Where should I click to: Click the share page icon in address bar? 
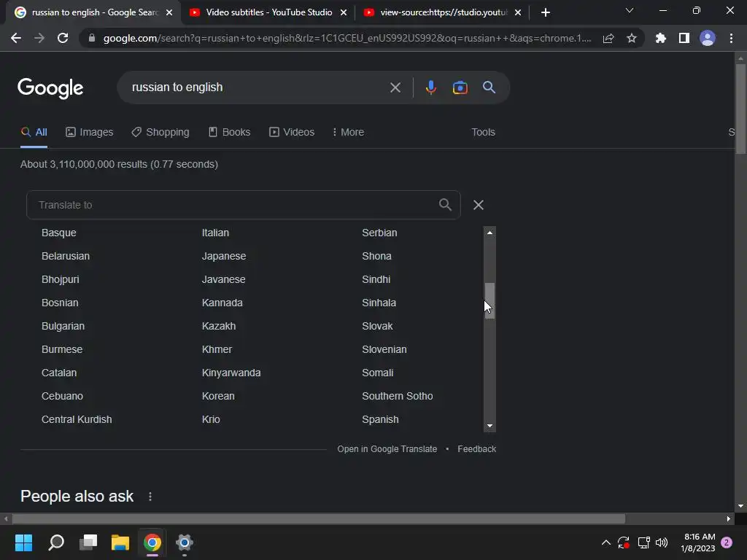[608, 38]
